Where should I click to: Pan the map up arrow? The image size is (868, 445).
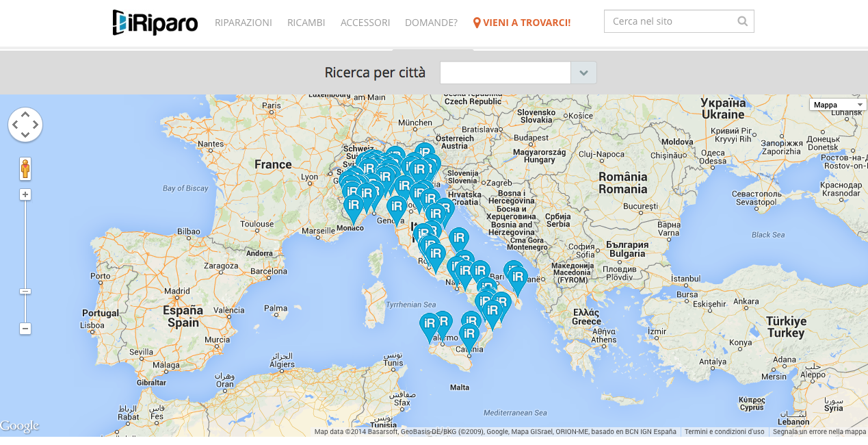click(x=25, y=114)
